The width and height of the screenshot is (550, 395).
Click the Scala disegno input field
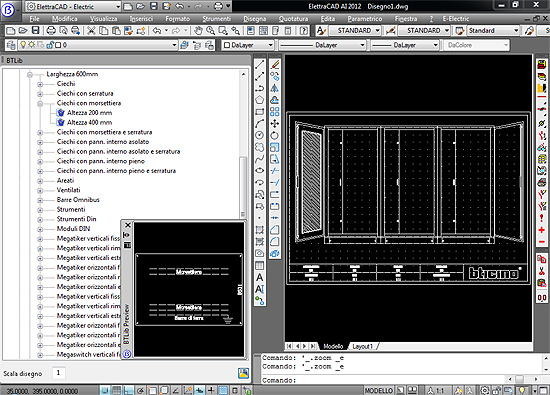[x=59, y=373]
